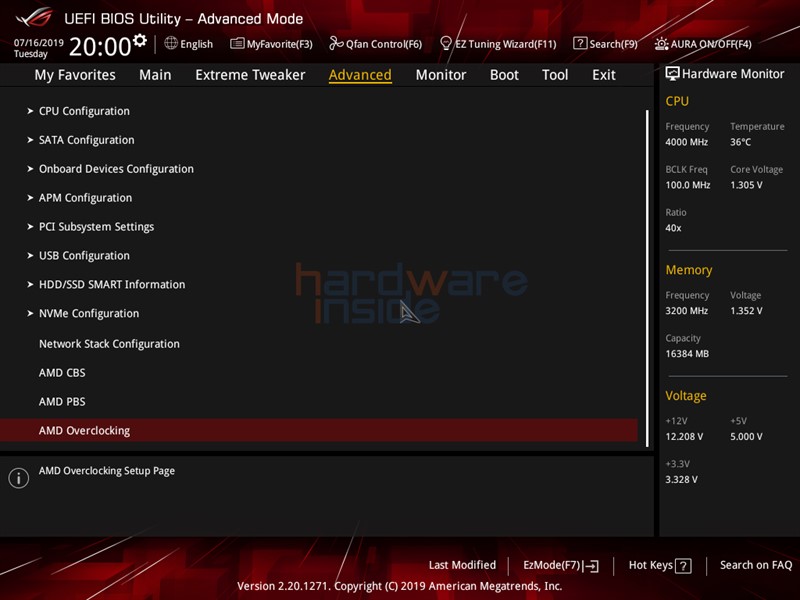Image resolution: width=800 pixels, height=600 pixels.
Task: Click the info icon beside help text
Action: [x=19, y=478]
